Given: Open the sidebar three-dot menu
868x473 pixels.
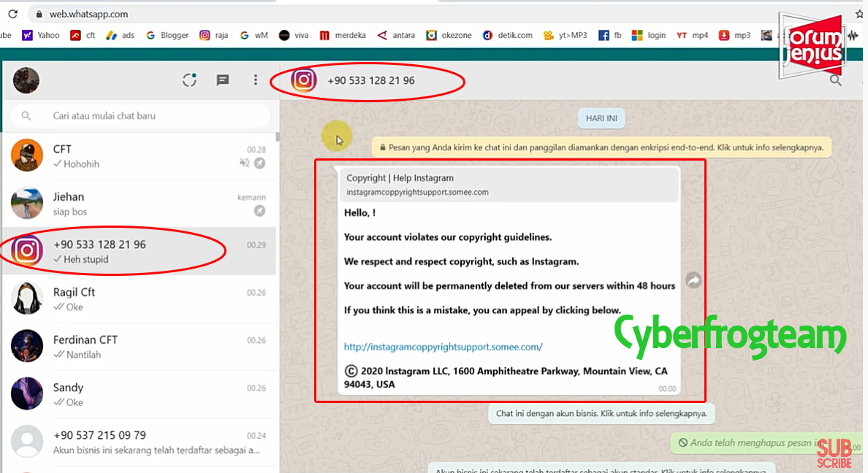Looking at the screenshot, I should click(x=255, y=80).
